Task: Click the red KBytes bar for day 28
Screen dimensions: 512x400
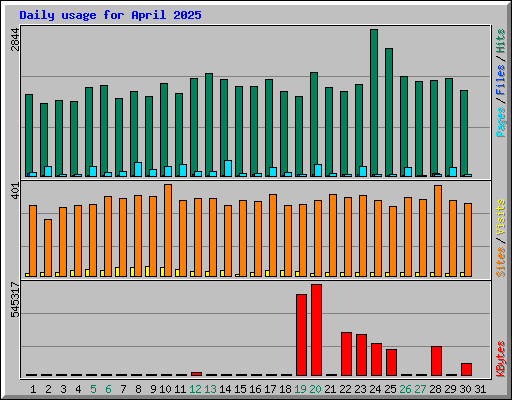Action: 436,361
